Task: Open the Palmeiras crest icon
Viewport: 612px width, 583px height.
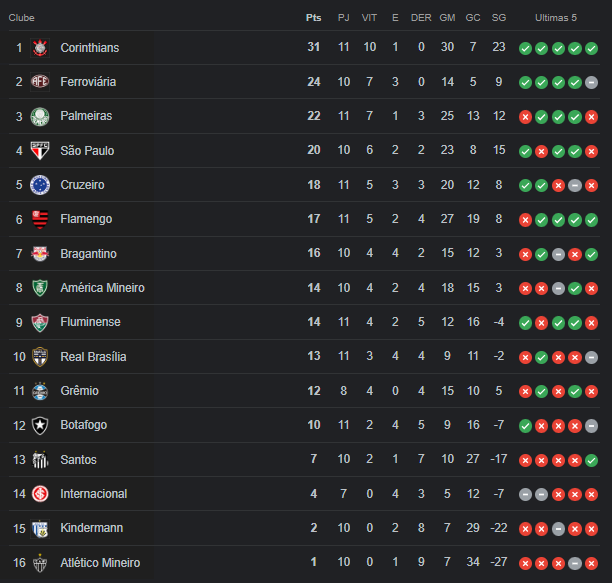Action: pos(40,116)
